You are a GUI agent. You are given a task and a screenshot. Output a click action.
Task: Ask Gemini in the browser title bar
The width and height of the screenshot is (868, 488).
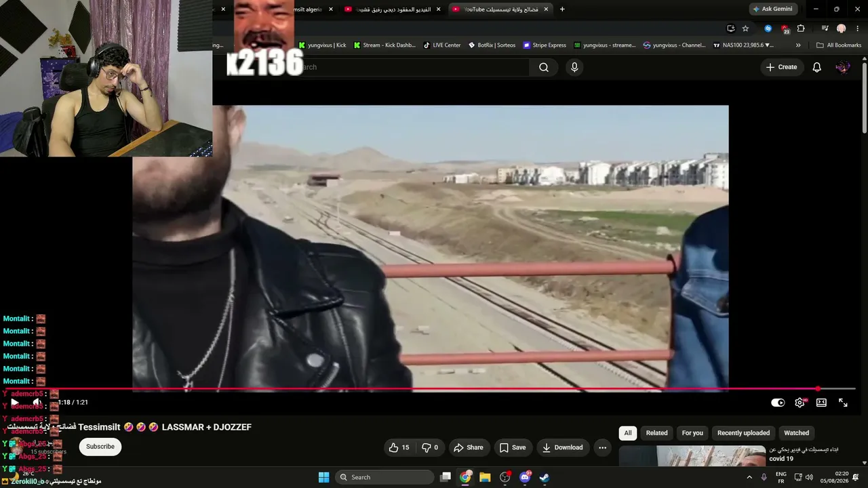click(772, 9)
